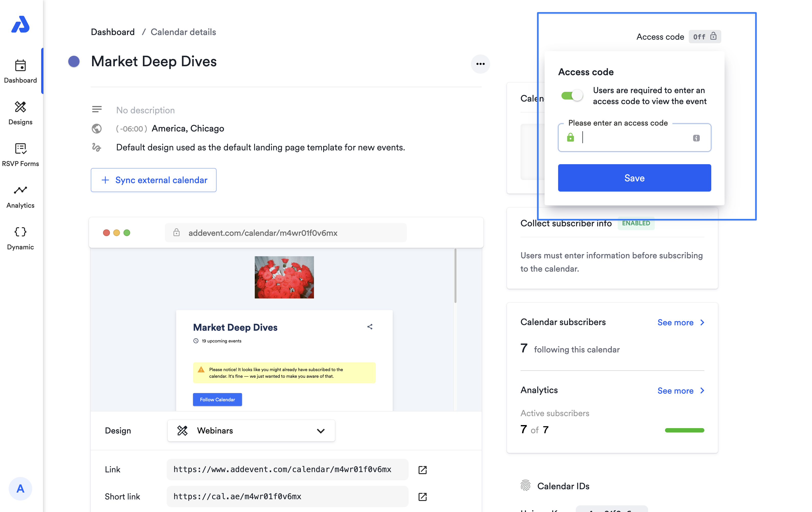Screen dimensions: 812x512
Task: Open the short link external icon
Action: [x=422, y=496]
